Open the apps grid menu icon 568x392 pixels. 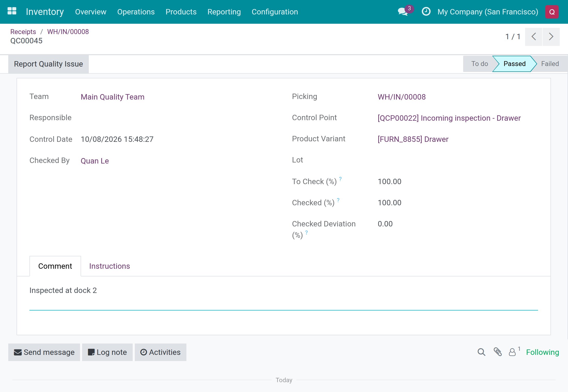(x=12, y=11)
